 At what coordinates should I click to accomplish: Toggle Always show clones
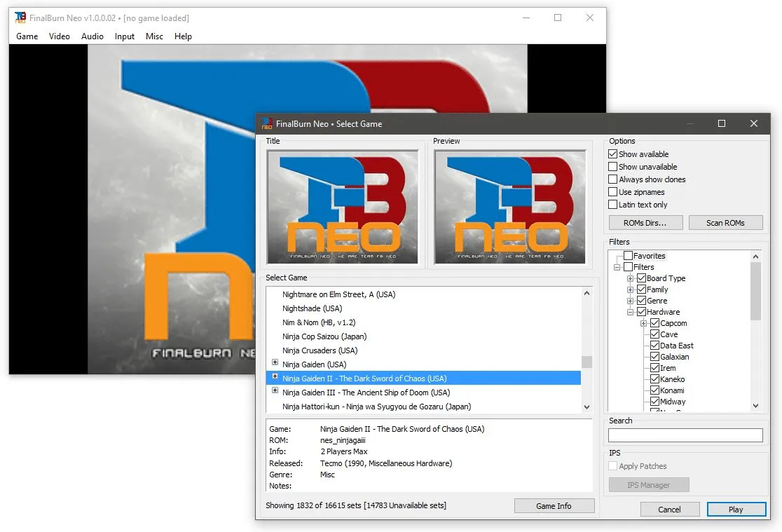click(x=613, y=179)
